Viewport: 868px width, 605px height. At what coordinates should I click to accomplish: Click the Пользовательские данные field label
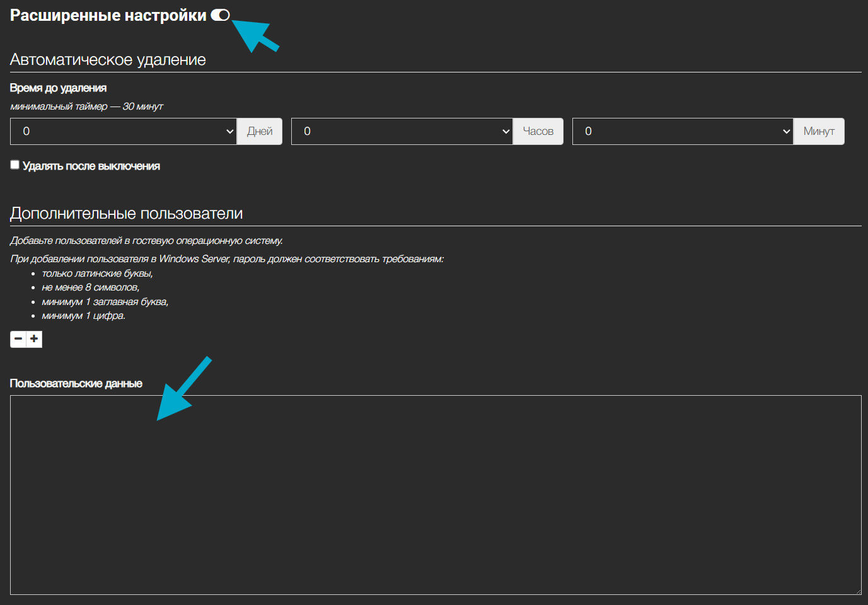point(76,384)
